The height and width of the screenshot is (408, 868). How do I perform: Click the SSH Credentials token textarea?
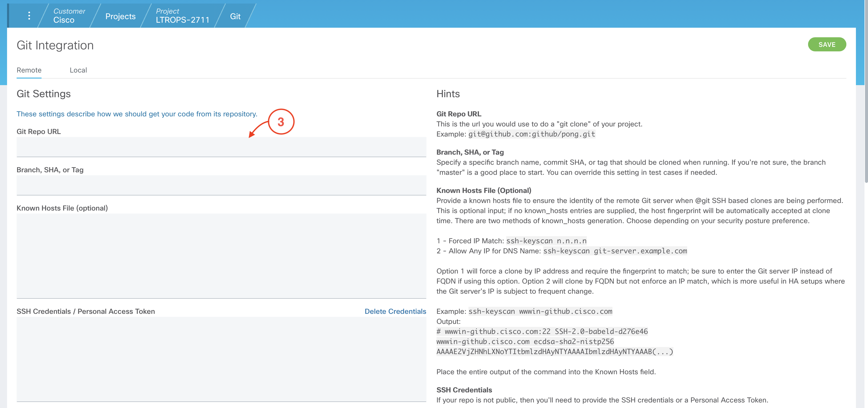[221, 359]
